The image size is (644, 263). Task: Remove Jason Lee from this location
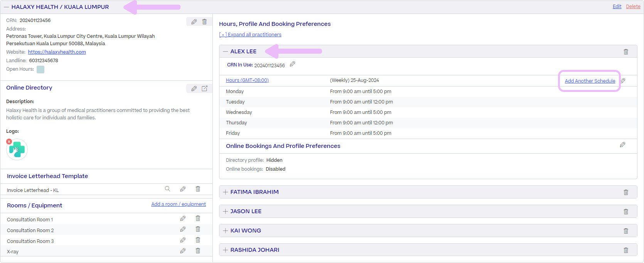[x=626, y=212]
